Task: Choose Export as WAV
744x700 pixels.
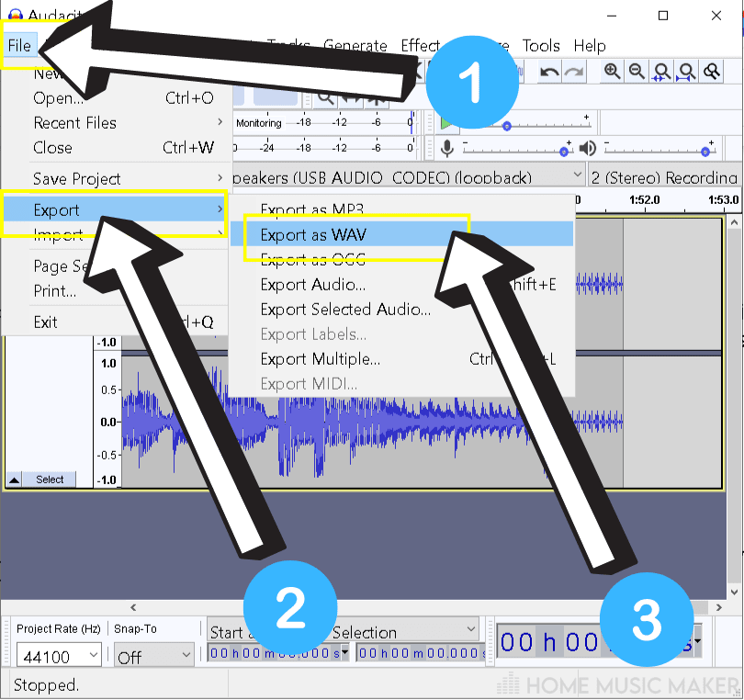Action: tap(402, 234)
